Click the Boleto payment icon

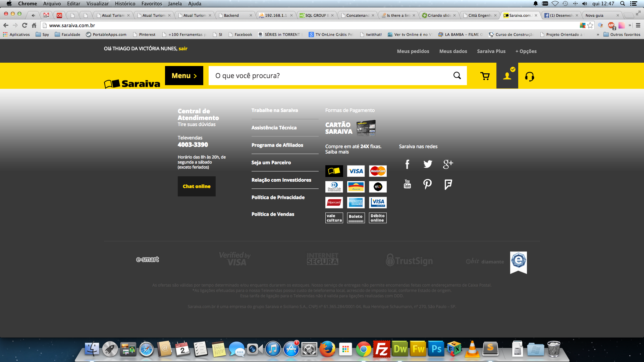point(356,218)
